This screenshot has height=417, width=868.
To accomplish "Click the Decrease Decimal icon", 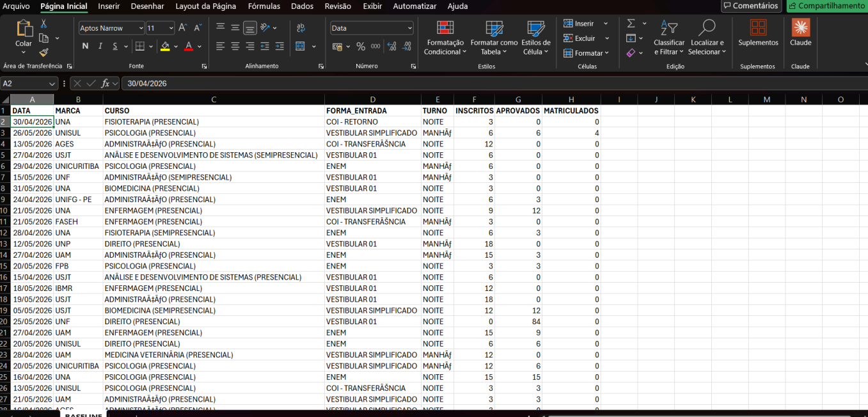I will point(407,46).
